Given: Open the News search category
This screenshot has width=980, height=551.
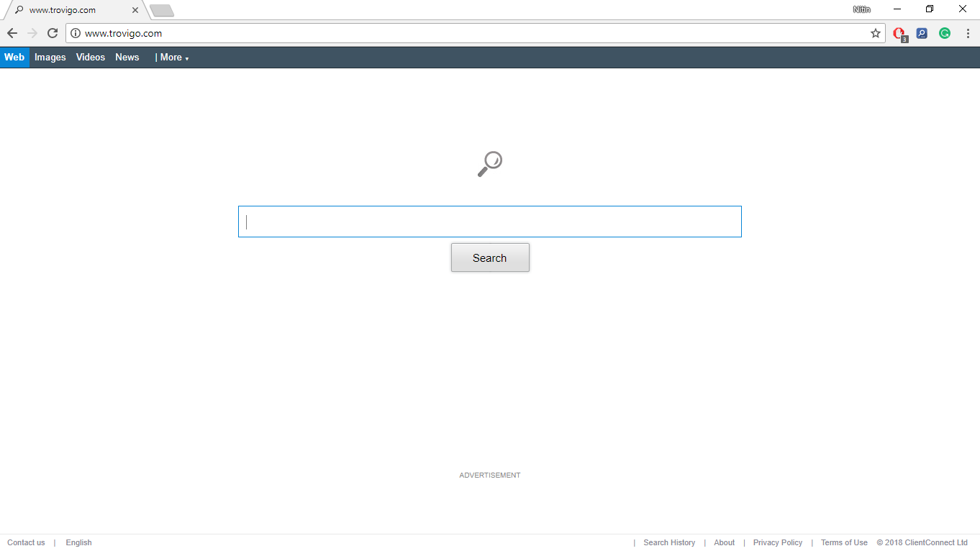Looking at the screenshot, I should (127, 58).
